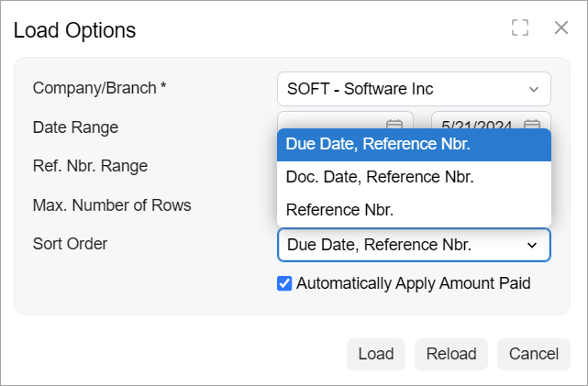Click the Max. Number of Rows label
588x386 pixels.
coord(112,205)
